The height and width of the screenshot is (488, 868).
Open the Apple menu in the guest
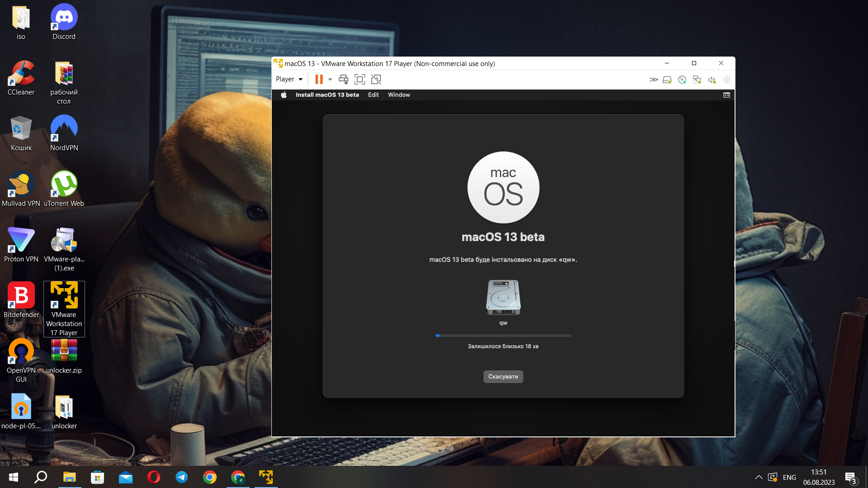(x=284, y=95)
